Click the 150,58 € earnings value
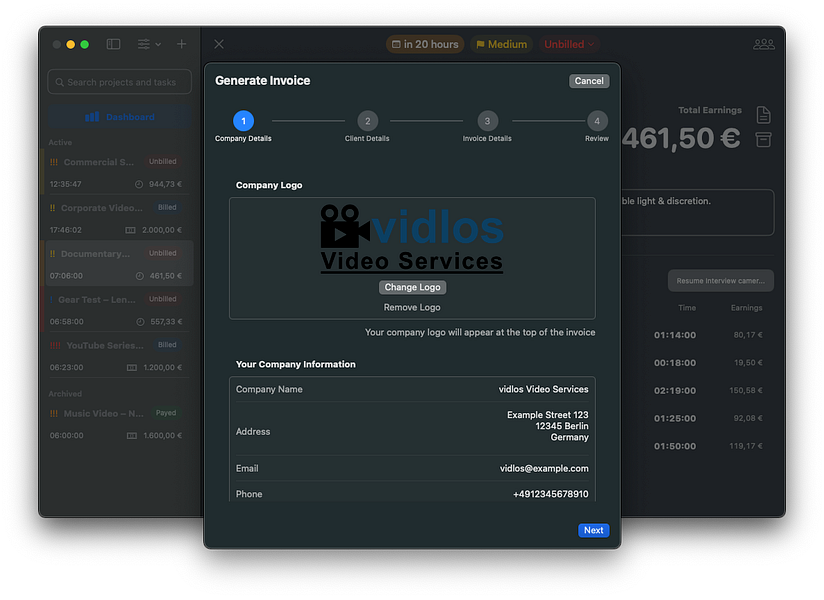Viewport: 824px width, 600px height. coord(746,390)
